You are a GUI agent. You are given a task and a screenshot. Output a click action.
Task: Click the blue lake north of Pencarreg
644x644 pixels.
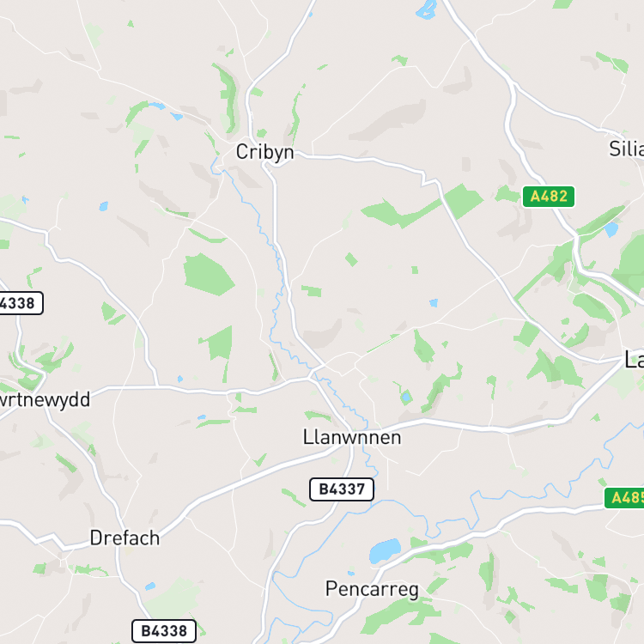click(385, 550)
